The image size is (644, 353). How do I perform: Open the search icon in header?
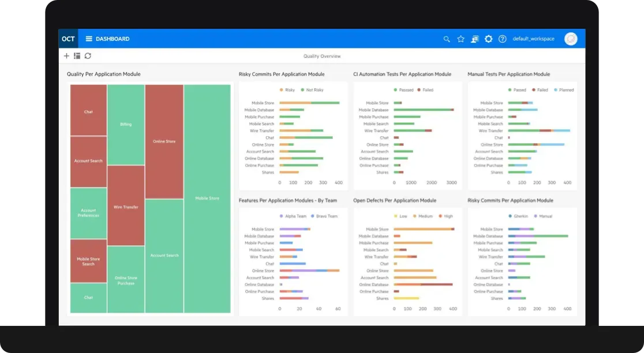(x=447, y=39)
